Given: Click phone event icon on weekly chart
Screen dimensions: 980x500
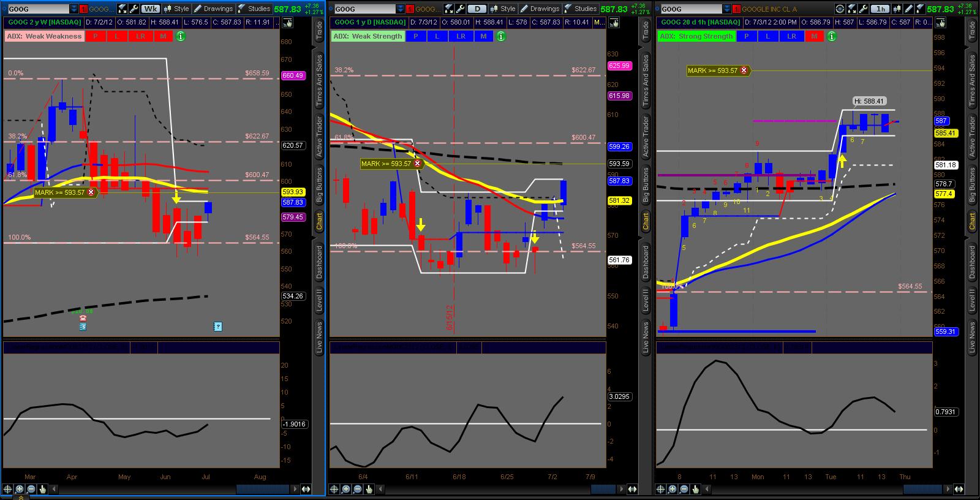Looking at the screenshot, I should pyautogui.click(x=82, y=319).
